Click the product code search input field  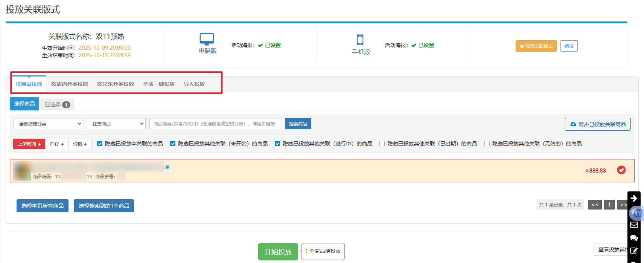(215, 124)
